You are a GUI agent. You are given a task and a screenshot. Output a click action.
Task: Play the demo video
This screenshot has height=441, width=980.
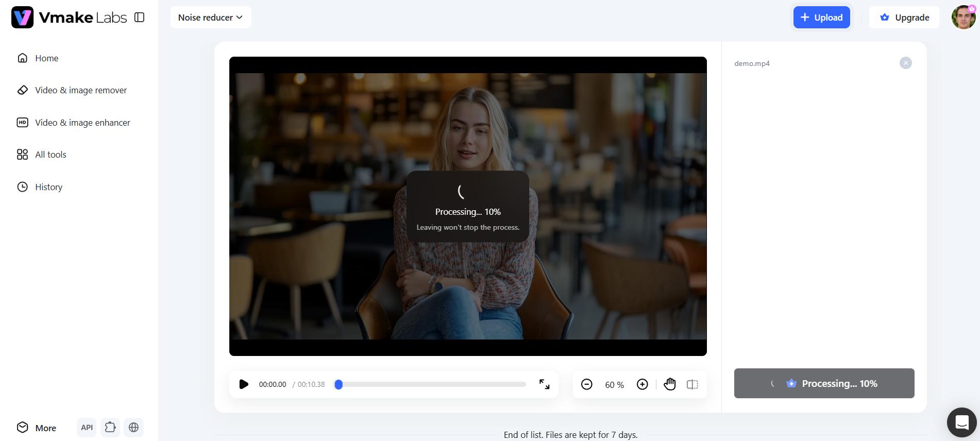point(244,384)
